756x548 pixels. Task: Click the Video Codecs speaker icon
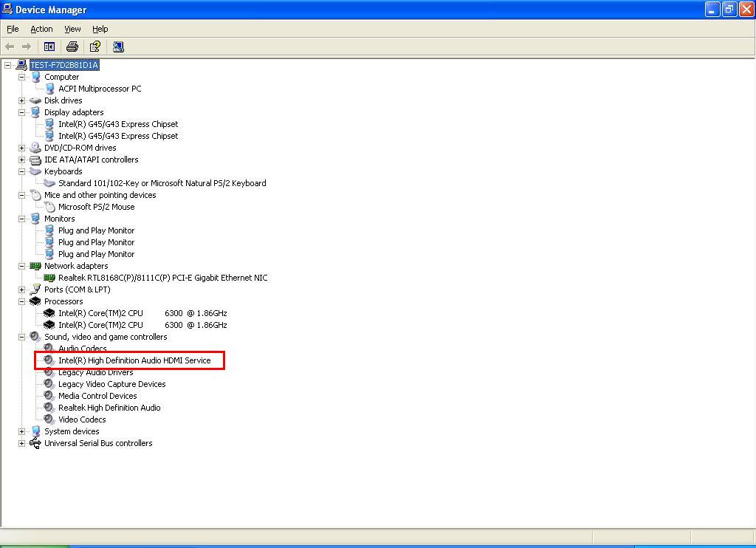tap(49, 419)
